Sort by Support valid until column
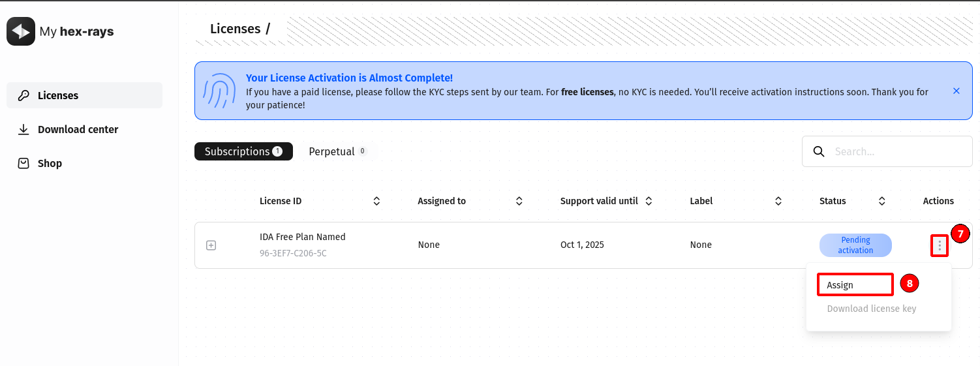 point(649,201)
